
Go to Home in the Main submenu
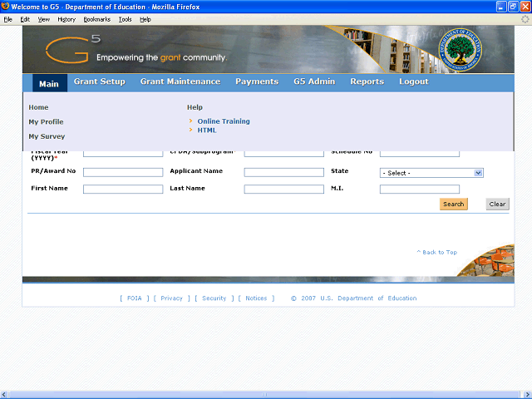point(38,107)
